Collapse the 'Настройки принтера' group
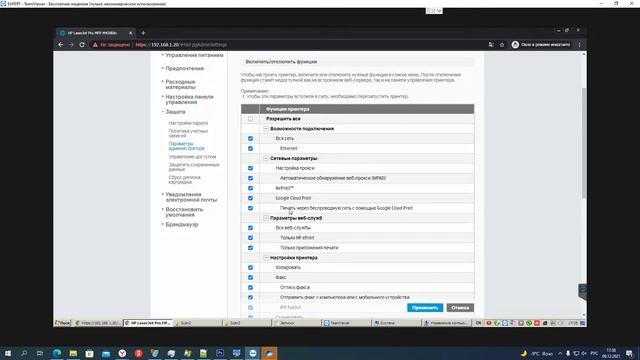This screenshot has height=360, width=640. tap(266, 258)
